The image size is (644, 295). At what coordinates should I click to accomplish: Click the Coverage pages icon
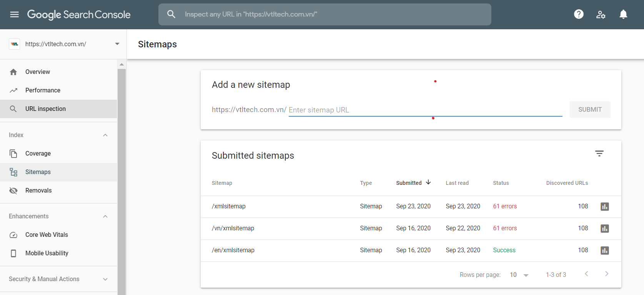click(x=13, y=154)
